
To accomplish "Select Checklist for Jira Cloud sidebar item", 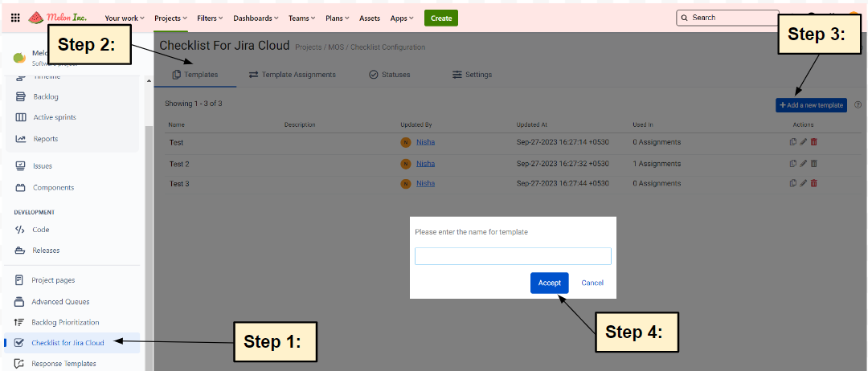I will coord(68,343).
